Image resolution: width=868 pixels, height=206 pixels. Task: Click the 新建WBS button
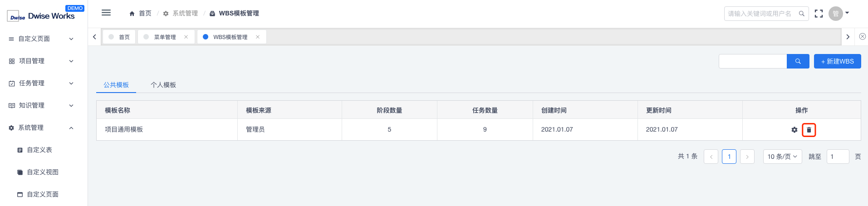tap(837, 61)
